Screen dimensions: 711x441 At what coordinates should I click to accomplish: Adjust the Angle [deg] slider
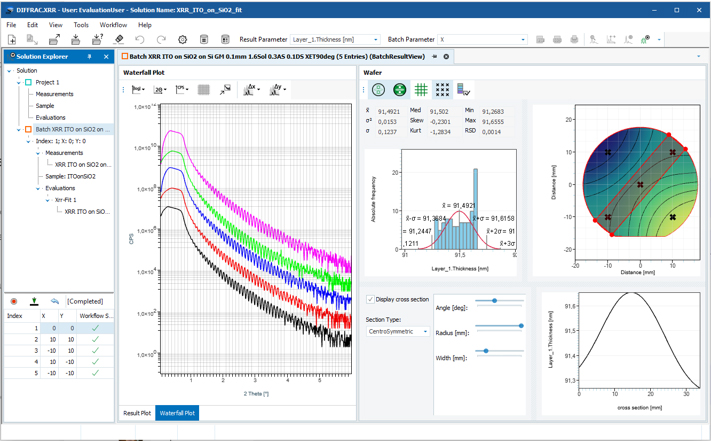pos(495,300)
